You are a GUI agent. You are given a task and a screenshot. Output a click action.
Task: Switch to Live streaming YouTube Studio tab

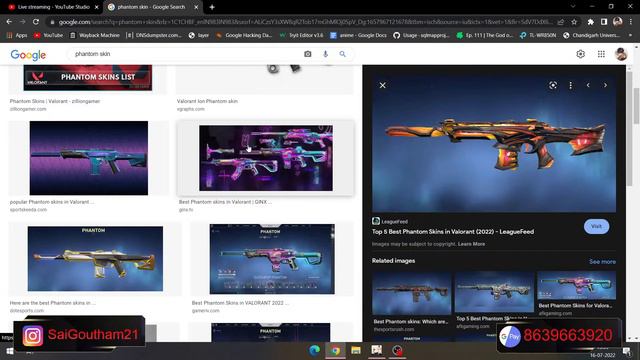(x=53, y=7)
